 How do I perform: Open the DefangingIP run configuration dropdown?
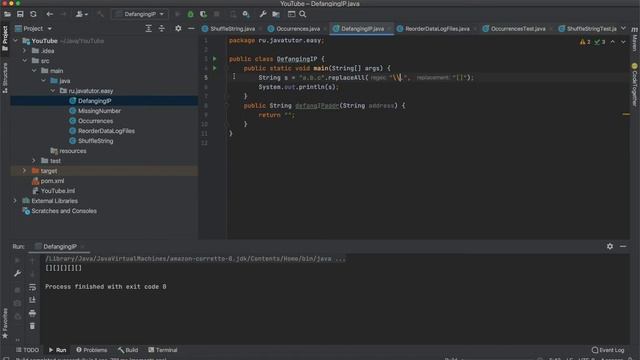pos(140,14)
